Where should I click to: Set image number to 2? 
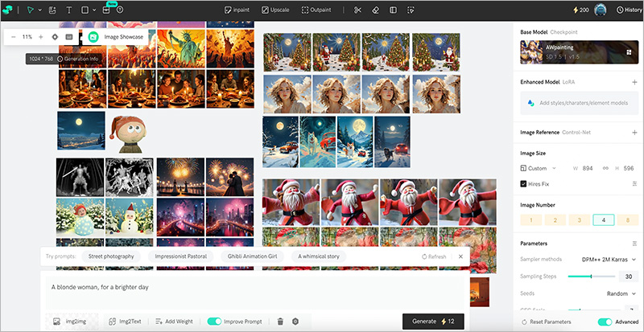(555, 220)
